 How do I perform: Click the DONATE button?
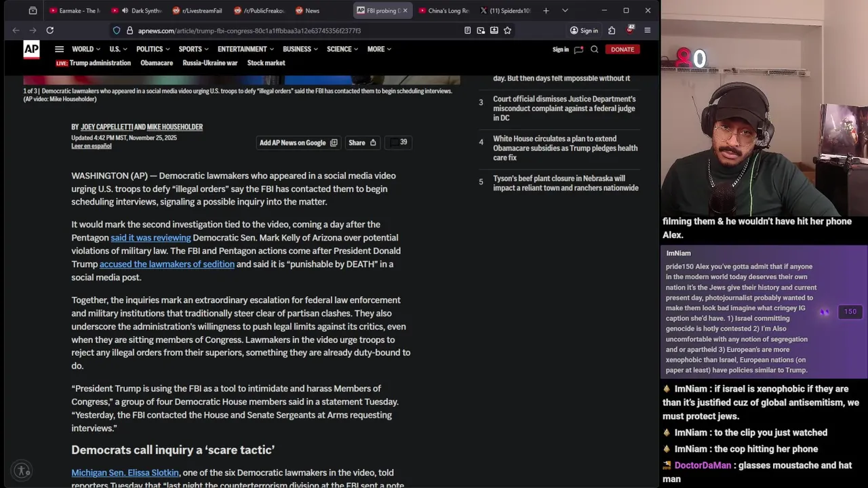(622, 49)
